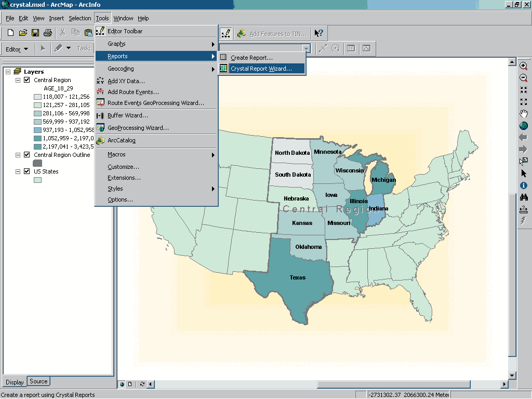Click the What's This help pointer icon
Viewport: 532px width, 399px height.
click(x=318, y=33)
